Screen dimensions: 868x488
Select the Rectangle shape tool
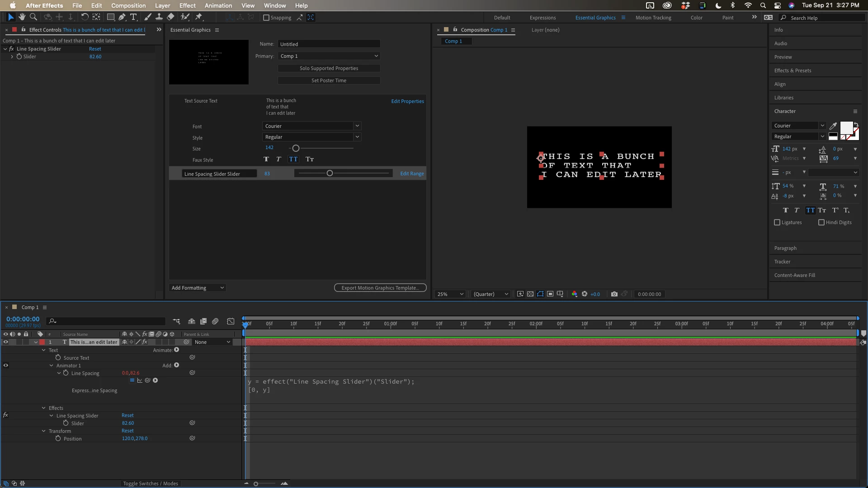pyautogui.click(x=110, y=17)
